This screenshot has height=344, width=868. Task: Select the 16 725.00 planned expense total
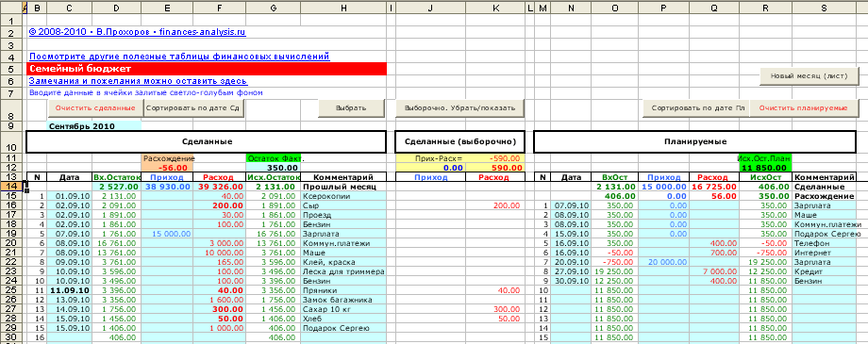pos(713,187)
